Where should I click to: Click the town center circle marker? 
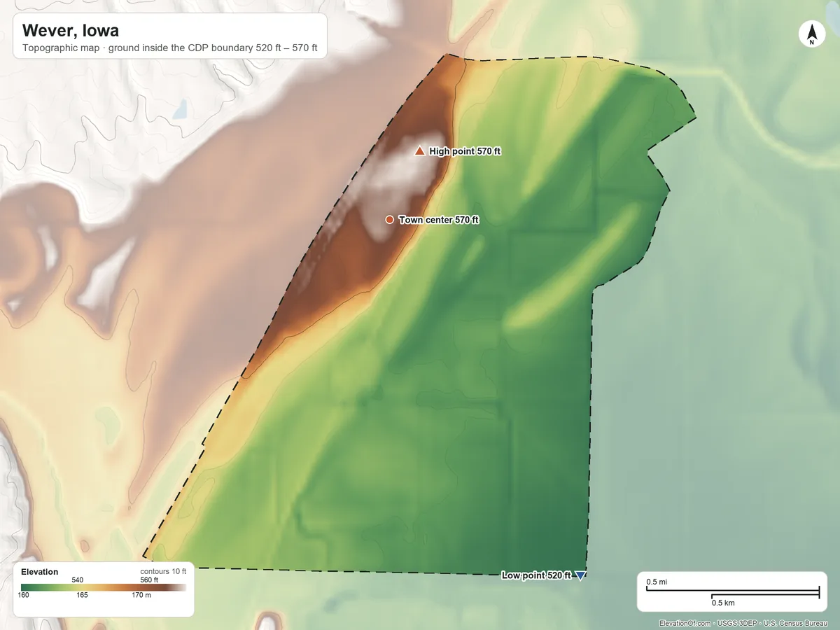click(x=389, y=220)
